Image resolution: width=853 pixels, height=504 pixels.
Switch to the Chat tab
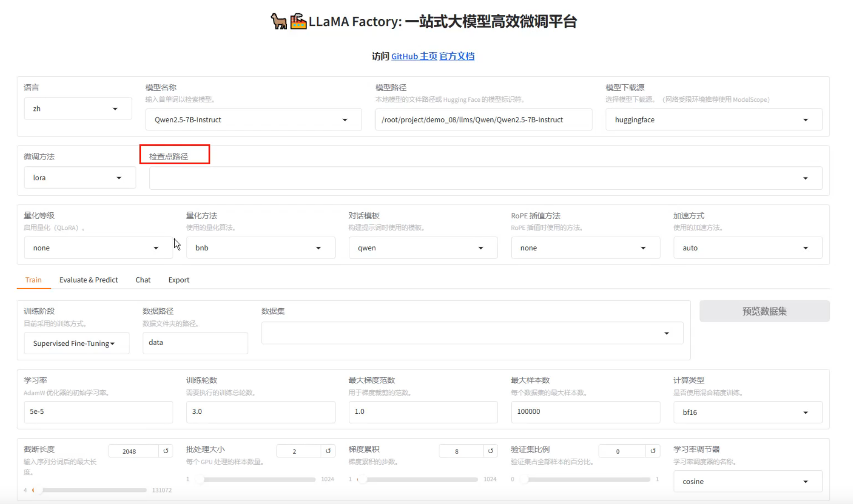coord(143,280)
